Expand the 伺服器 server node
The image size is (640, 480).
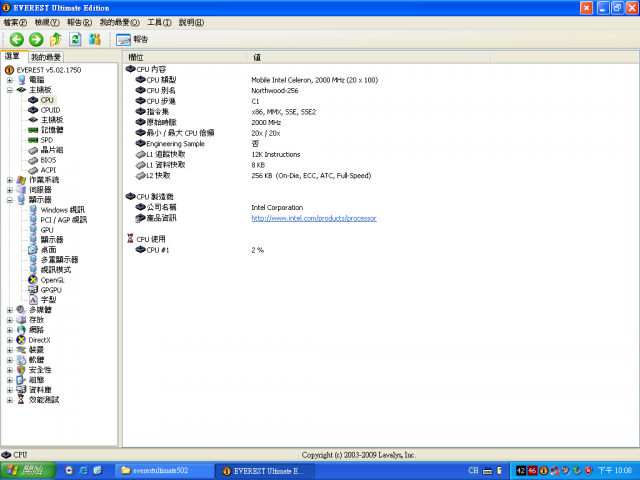tap(9, 190)
